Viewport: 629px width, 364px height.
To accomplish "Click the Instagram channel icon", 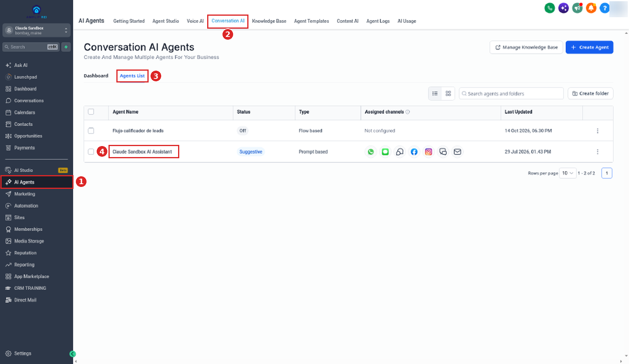I will [x=429, y=152].
